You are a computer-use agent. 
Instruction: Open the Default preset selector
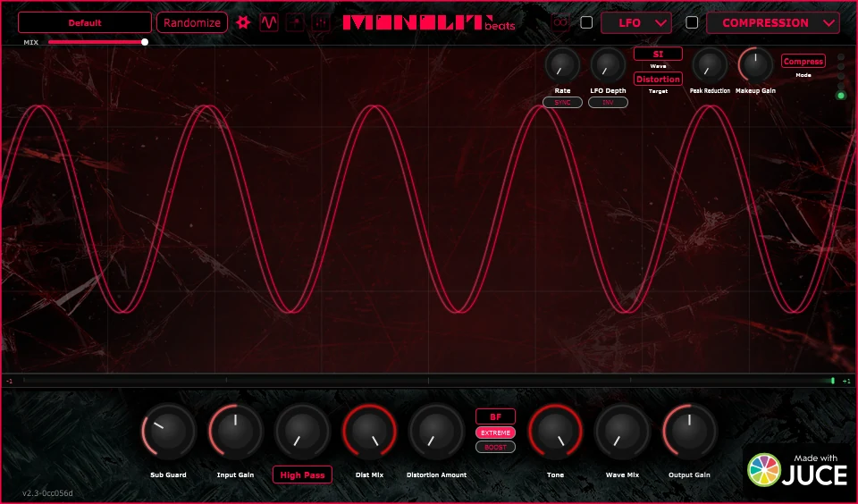tap(85, 22)
